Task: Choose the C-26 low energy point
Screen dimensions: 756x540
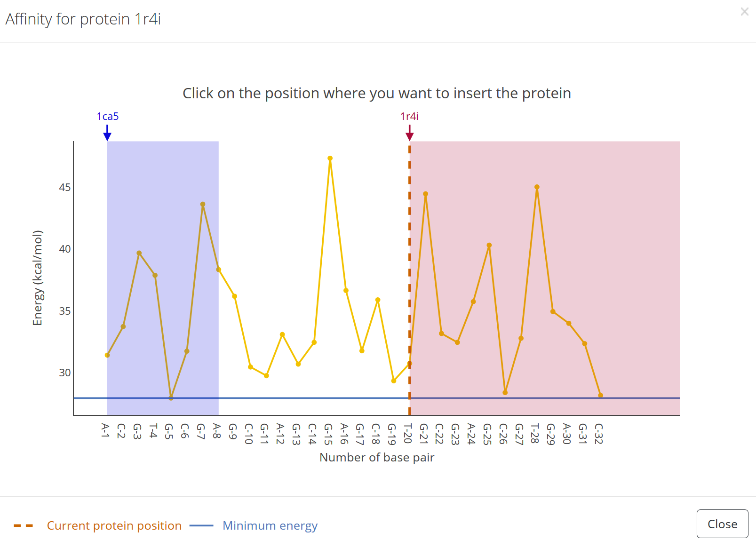Action: point(505,392)
